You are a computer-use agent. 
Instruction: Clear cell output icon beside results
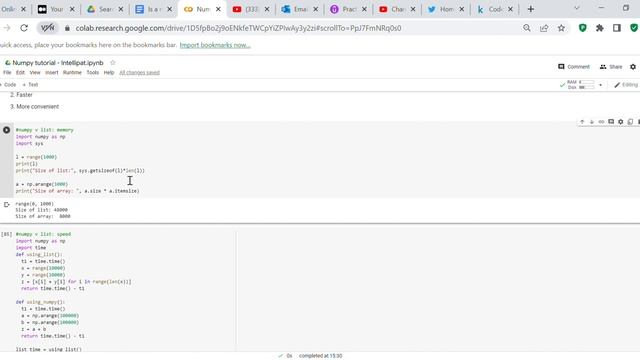(7, 204)
